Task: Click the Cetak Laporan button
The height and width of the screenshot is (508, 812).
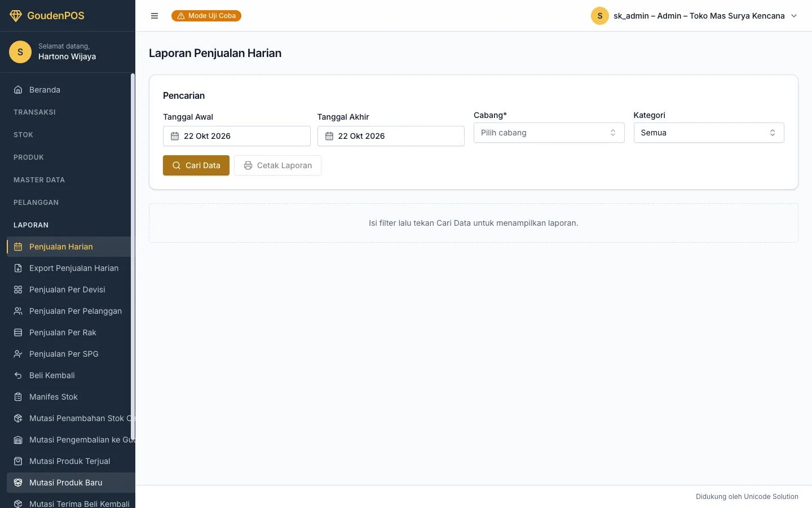Action: coord(277,165)
